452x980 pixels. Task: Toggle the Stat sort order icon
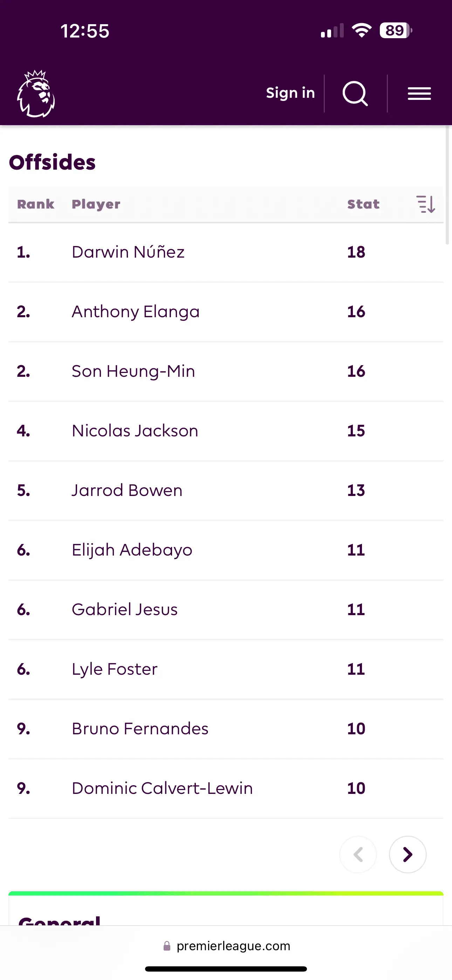(426, 204)
